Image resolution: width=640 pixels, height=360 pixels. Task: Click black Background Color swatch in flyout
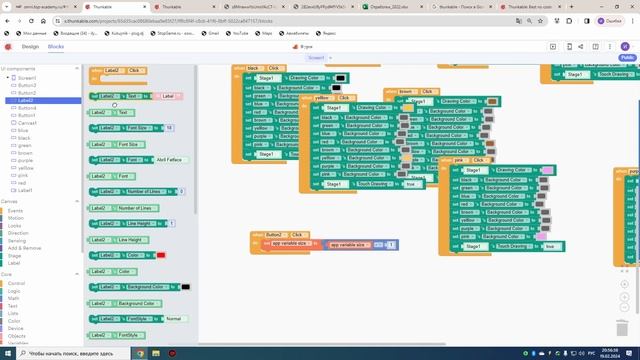(x=185, y=287)
